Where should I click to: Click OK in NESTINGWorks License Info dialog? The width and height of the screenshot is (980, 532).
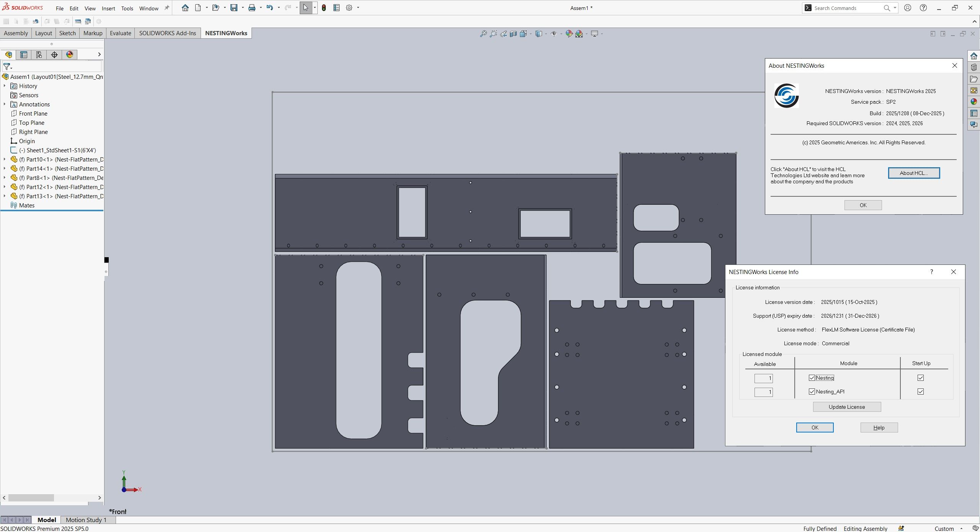pos(815,428)
